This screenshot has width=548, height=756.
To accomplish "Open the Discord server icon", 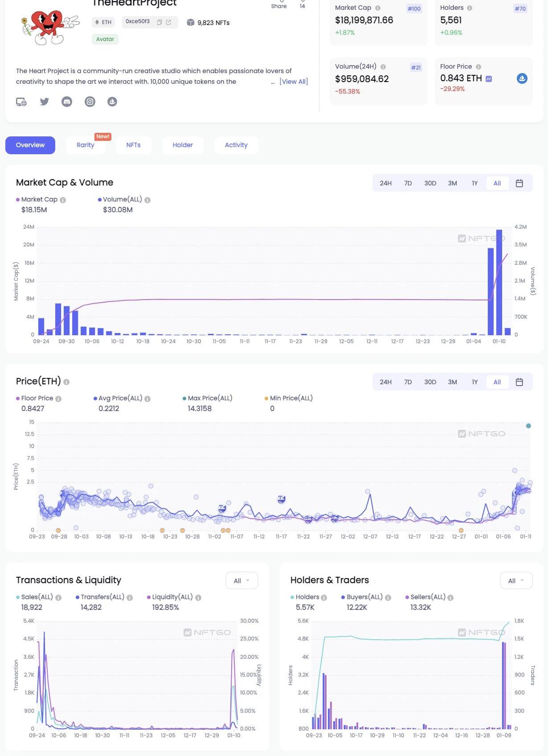I will tap(67, 102).
